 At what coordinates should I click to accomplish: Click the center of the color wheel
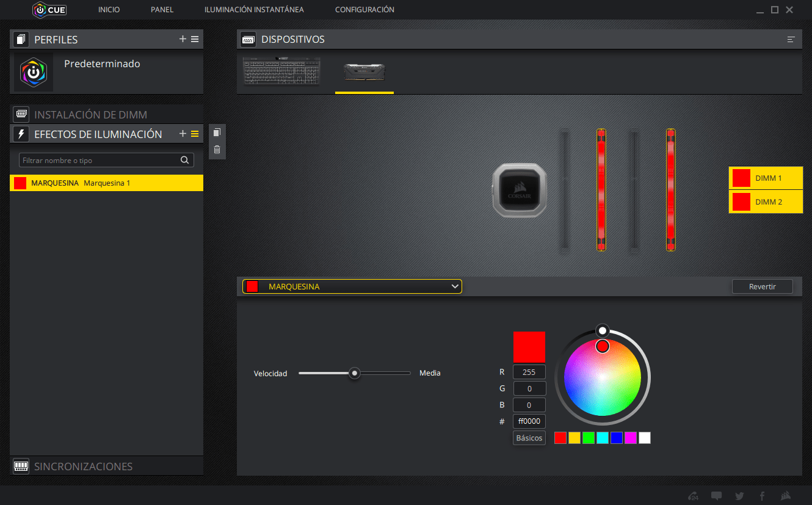pos(602,377)
